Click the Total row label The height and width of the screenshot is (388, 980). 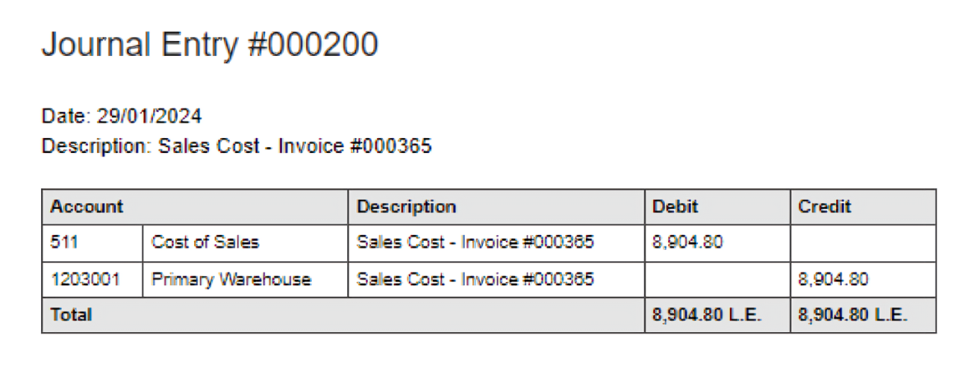[x=72, y=315]
